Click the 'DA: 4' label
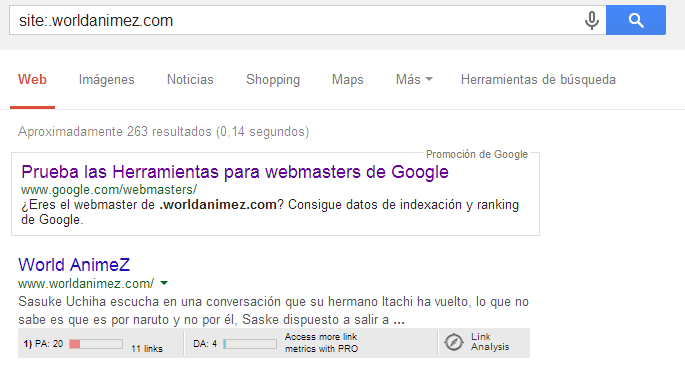Screen dimensions: 685x382 coord(205,344)
